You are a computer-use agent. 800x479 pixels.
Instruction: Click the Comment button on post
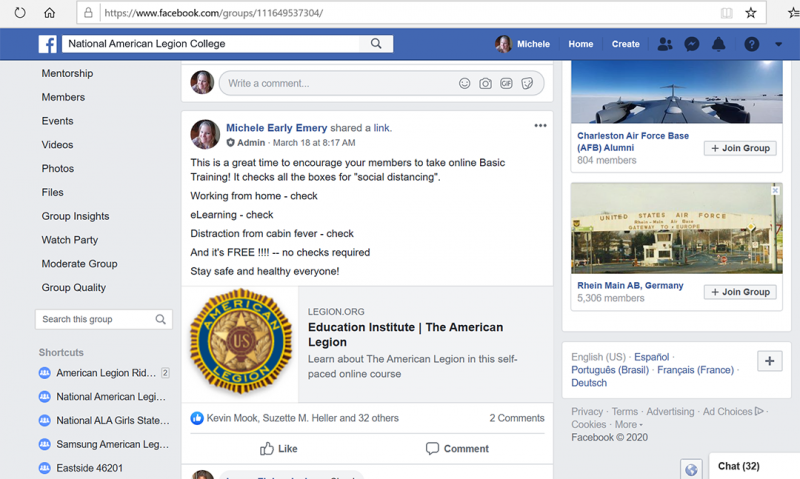pyautogui.click(x=457, y=449)
